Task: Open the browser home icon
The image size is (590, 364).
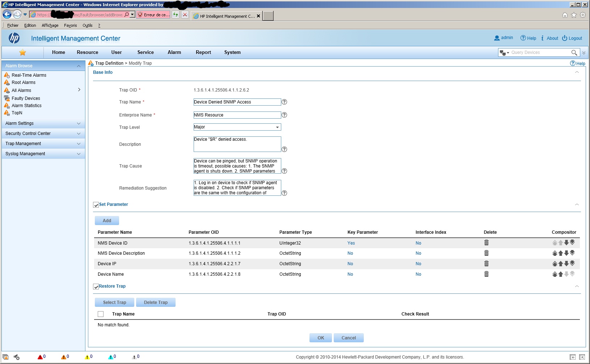Action: [565, 15]
